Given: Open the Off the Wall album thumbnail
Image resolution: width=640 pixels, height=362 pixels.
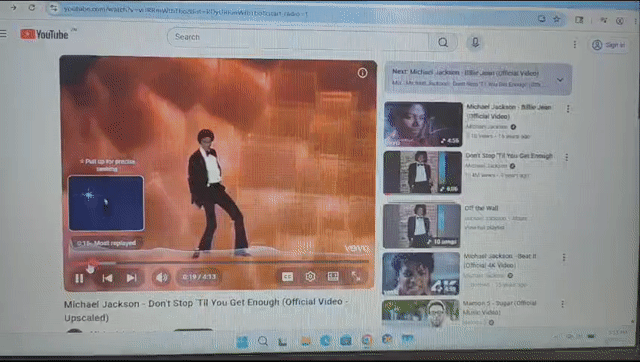Looking at the screenshot, I should [422, 226].
